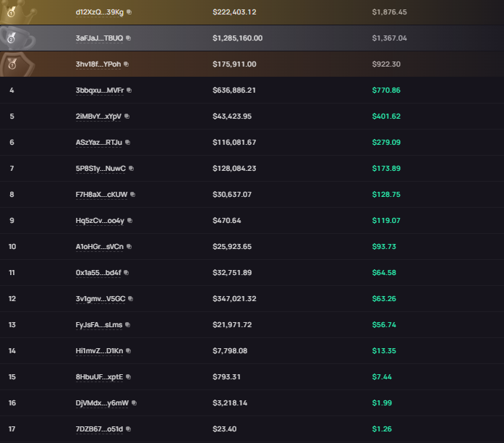Copy address d12XzQ...39Kg with the copy icon
This screenshot has height=443, width=504.
[129, 12]
